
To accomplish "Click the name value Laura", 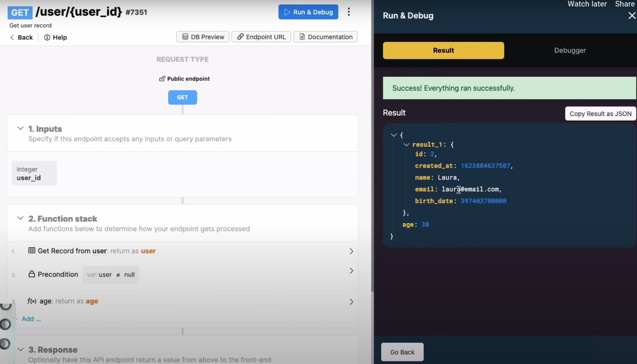I will click(447, 178).
